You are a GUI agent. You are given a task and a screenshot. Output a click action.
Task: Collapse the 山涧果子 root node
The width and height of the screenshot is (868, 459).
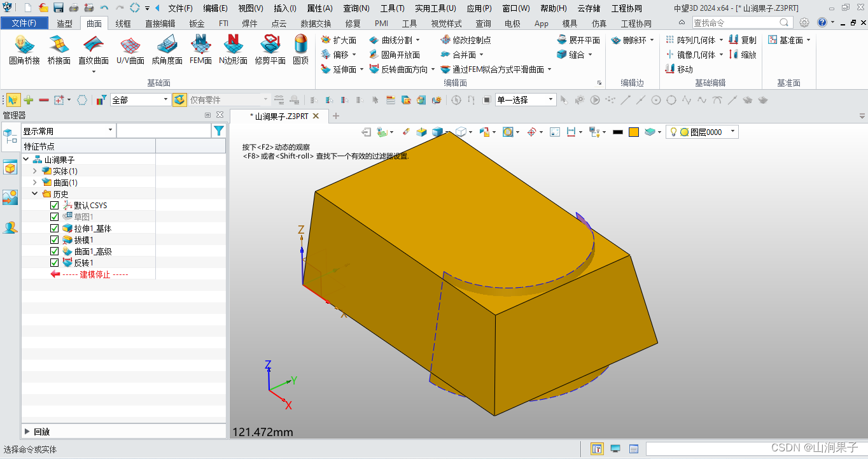pyautogui.click(x=26, y=160)
